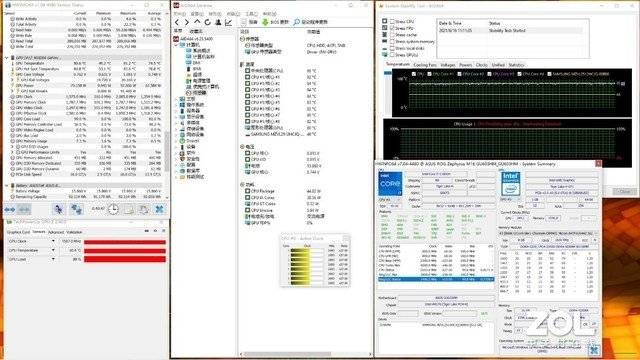Switch to Cooling Fans tab in Stability Test
640x360 pixels.
[x=425, y=65]
